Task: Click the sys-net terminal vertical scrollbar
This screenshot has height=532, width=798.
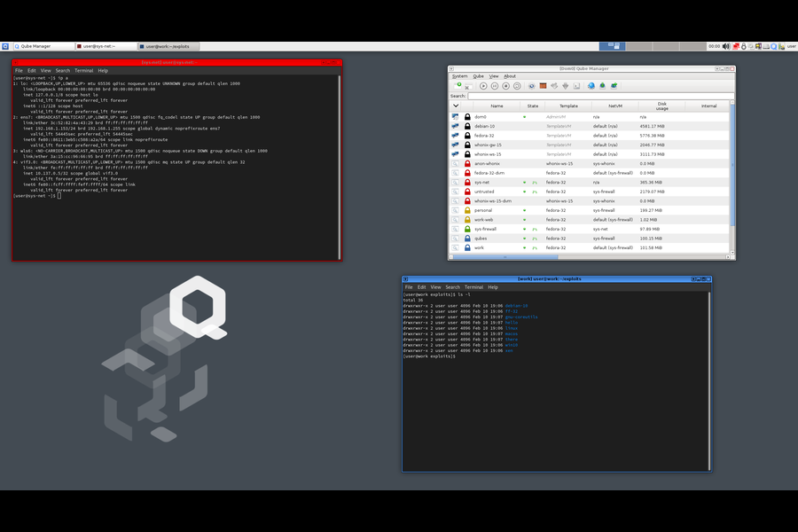Action: [x=340, y=168]
